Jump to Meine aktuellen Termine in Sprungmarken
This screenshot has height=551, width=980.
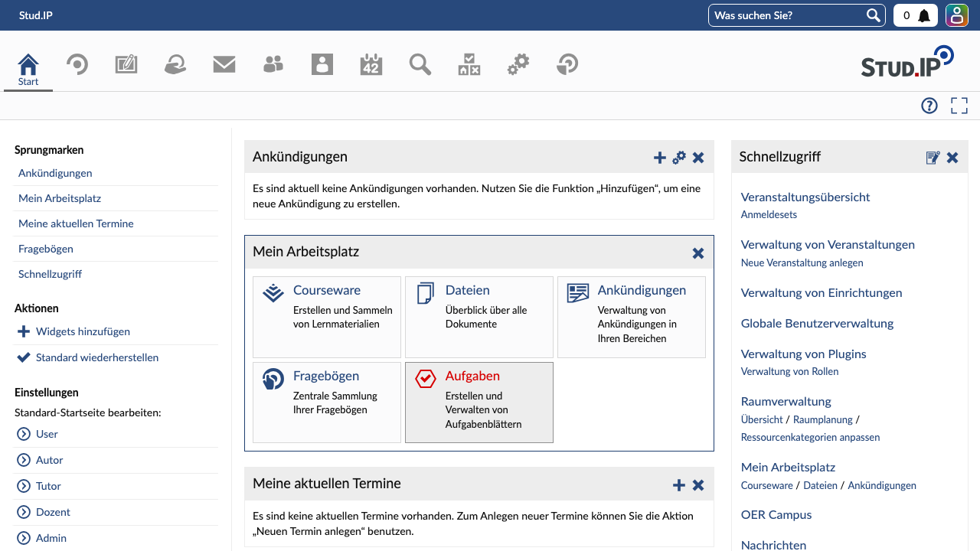[76, 223]
